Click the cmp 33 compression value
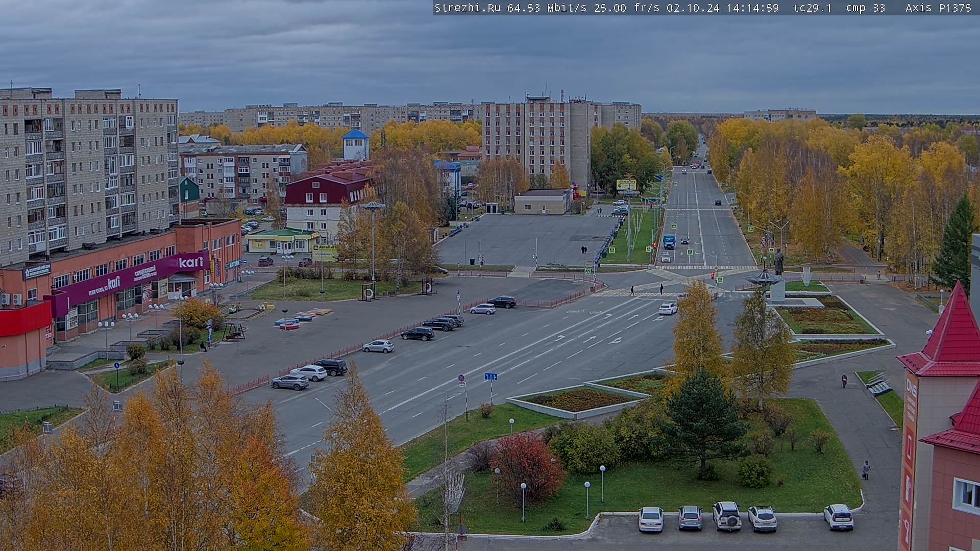 866,8
